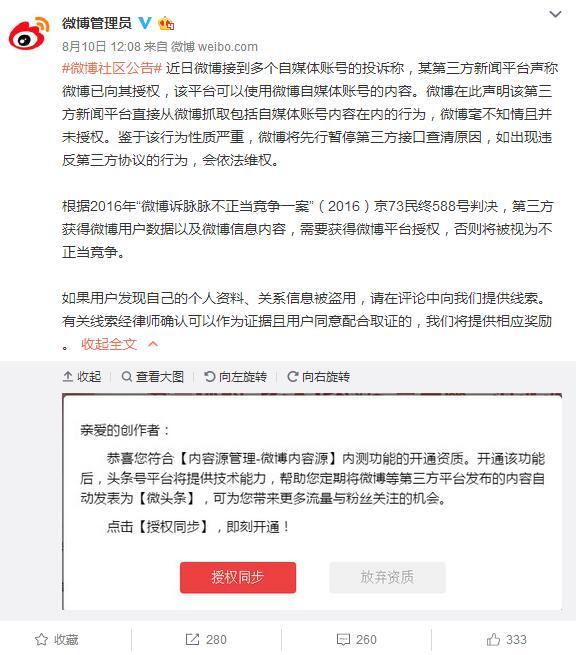Click the red up-chevron beside 收起全文

coord(153,344)
